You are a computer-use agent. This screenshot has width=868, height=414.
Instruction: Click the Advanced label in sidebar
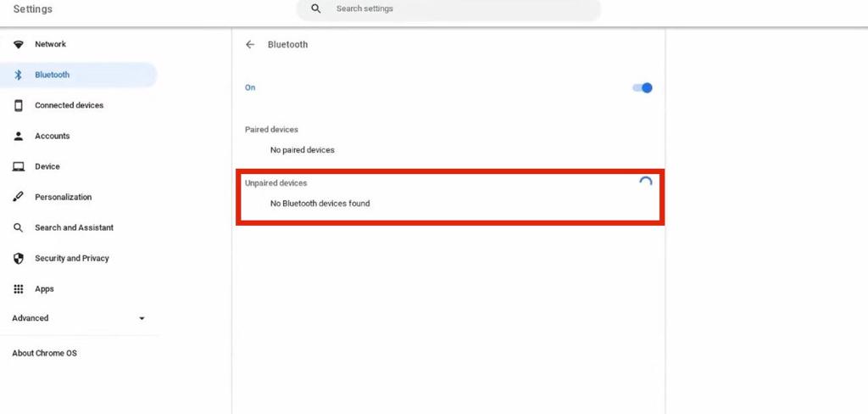pos(31,318)
